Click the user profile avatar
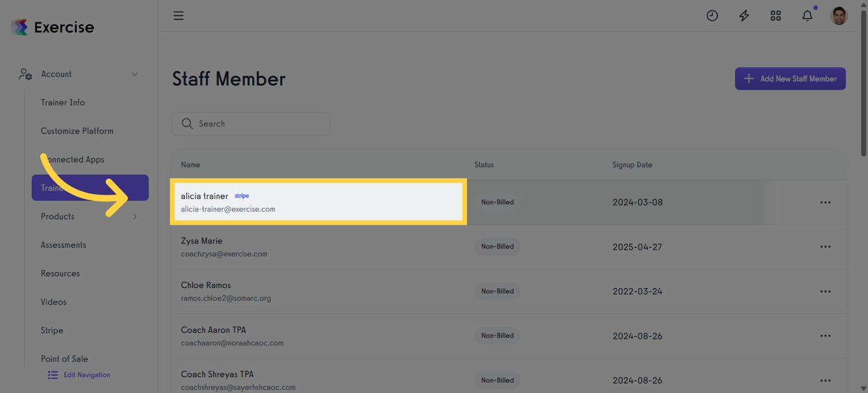 click(839, 16)
